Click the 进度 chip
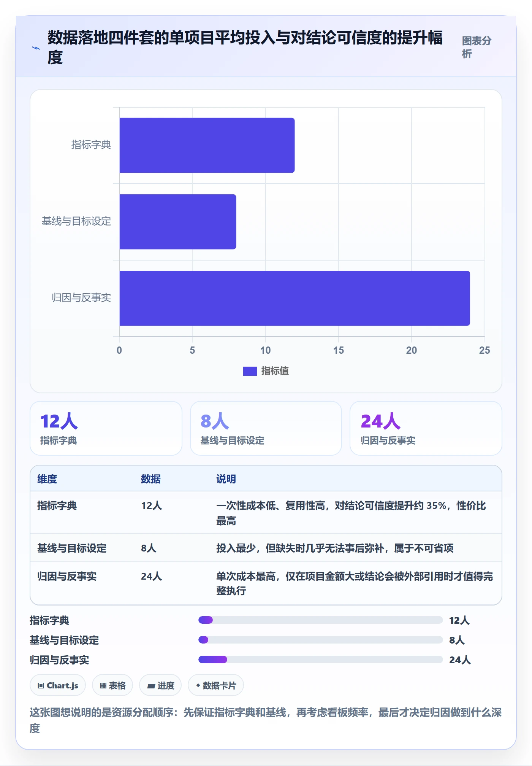This screenshot has height=766, width=532. point(160,685)
